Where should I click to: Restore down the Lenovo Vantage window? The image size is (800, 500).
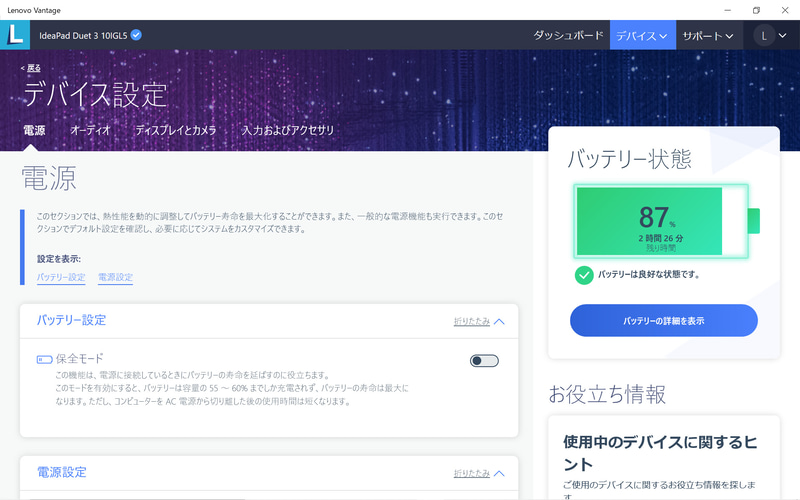tap(756, 10)
